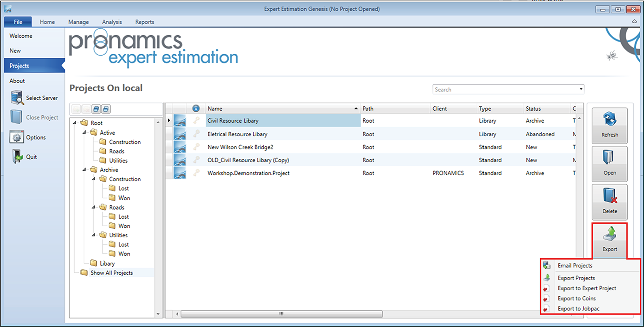Open the Analysis ribbon tab
This screenshot has width=644, height=327.
pos(112,22)
